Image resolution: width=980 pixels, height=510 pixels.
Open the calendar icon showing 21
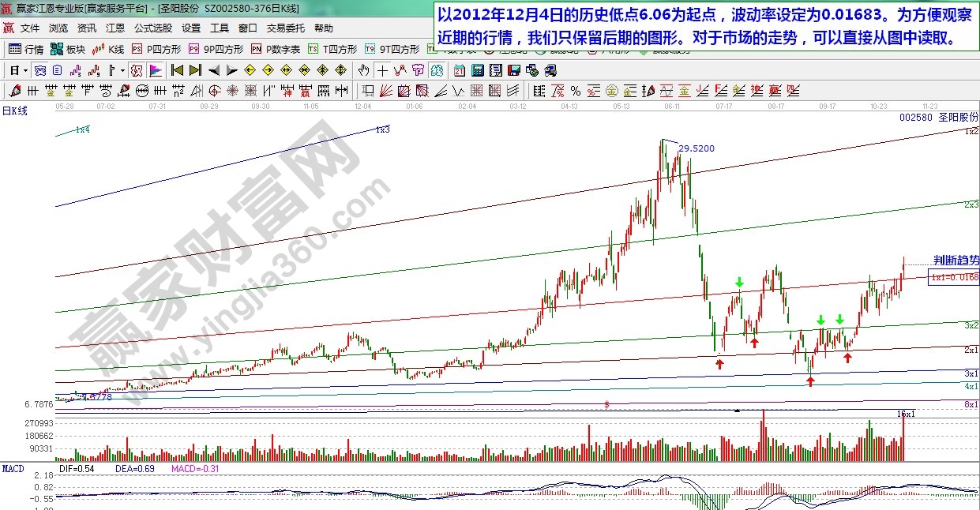coord(459,70)
